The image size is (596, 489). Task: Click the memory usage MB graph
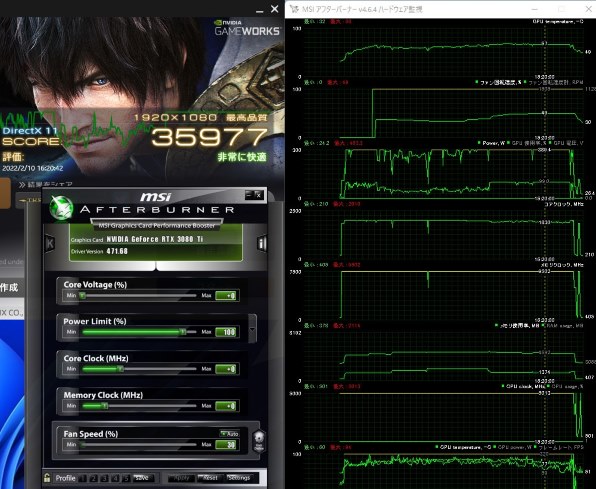click(443, 356)
